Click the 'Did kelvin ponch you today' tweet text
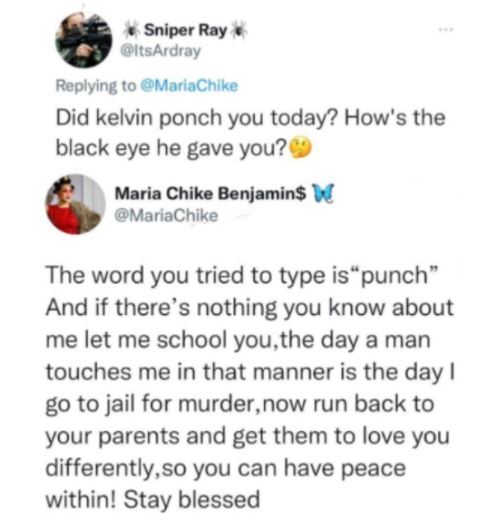This screenshot has width=498, height=513. tap(250, 133)
